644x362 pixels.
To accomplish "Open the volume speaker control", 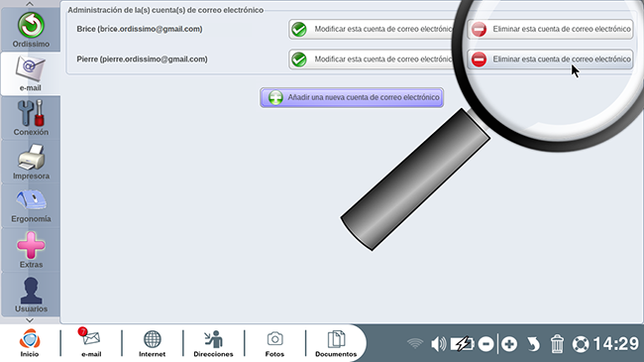I will (x=438, y=343).
